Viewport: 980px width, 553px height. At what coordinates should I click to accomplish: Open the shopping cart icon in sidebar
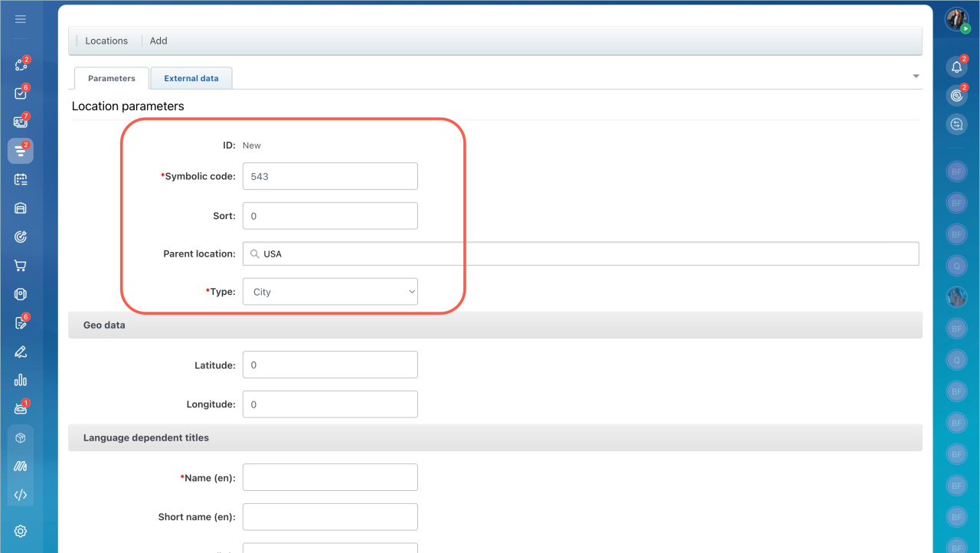[21, 266]
